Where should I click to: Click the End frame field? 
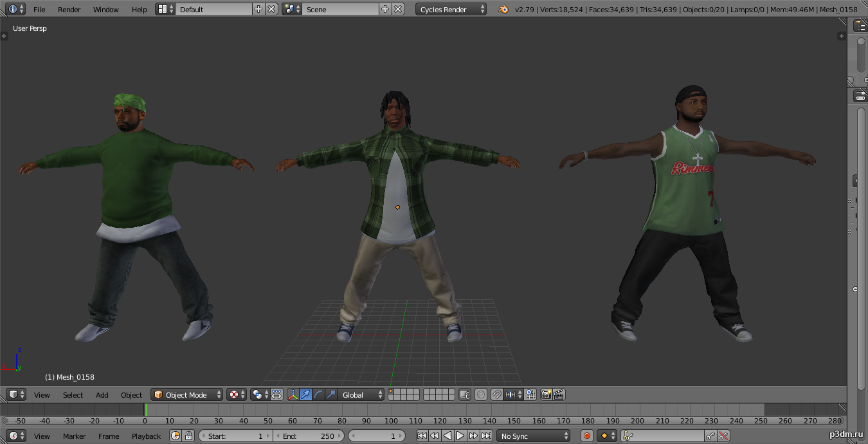[x=309, y=436]
